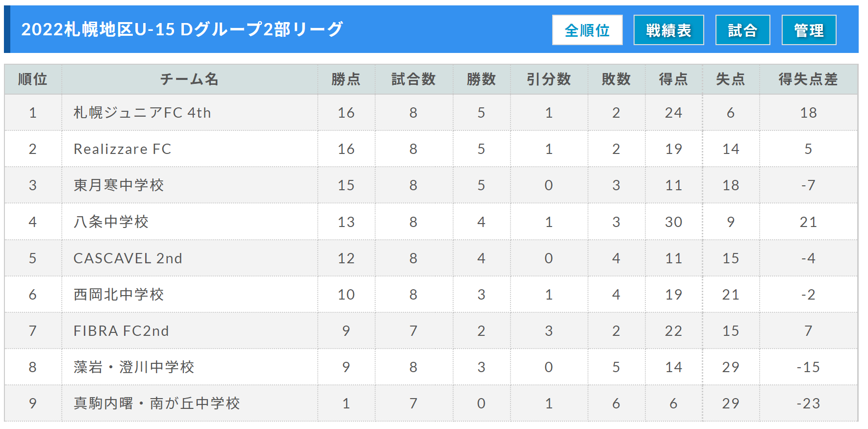The width and height of the screenshot is (868, 429).
Task: Click the 試合数 column header
Action: tap(413, 79)
